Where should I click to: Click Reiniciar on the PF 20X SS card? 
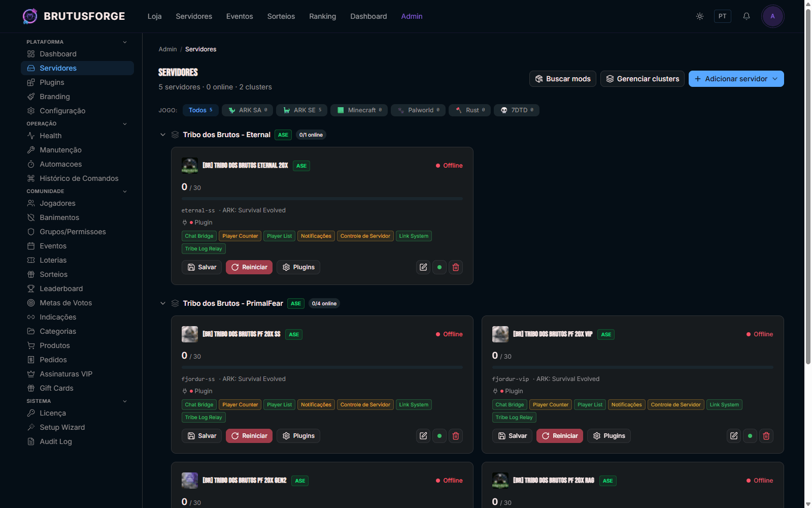[249, 436]
